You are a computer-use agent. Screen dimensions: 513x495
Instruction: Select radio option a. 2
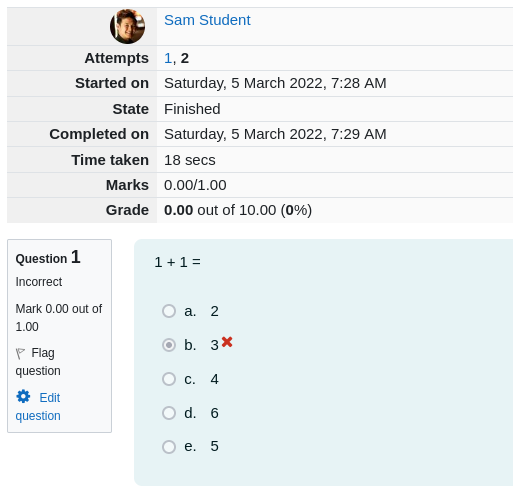[169, 311]
